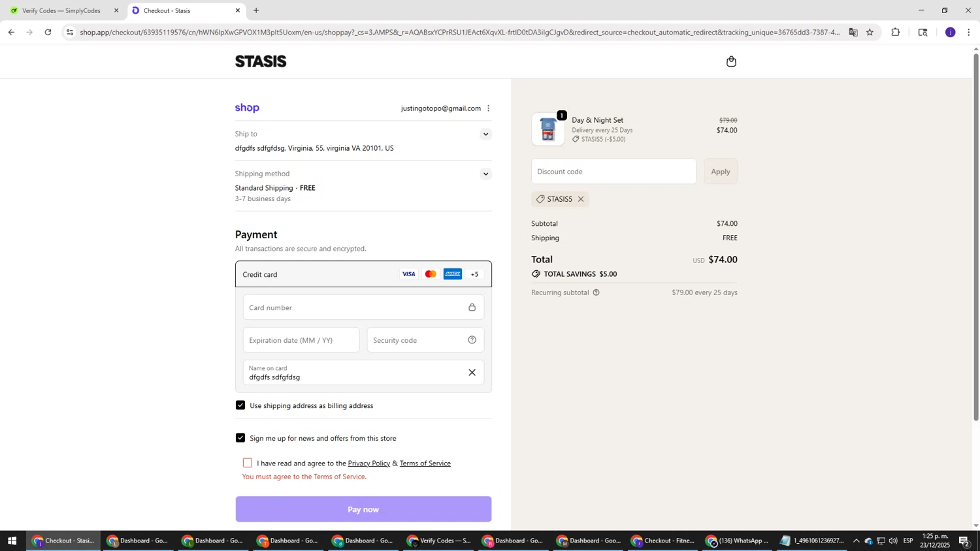980x551 pixels.
Task: Click the American Express logo
Action: [453, 274]
